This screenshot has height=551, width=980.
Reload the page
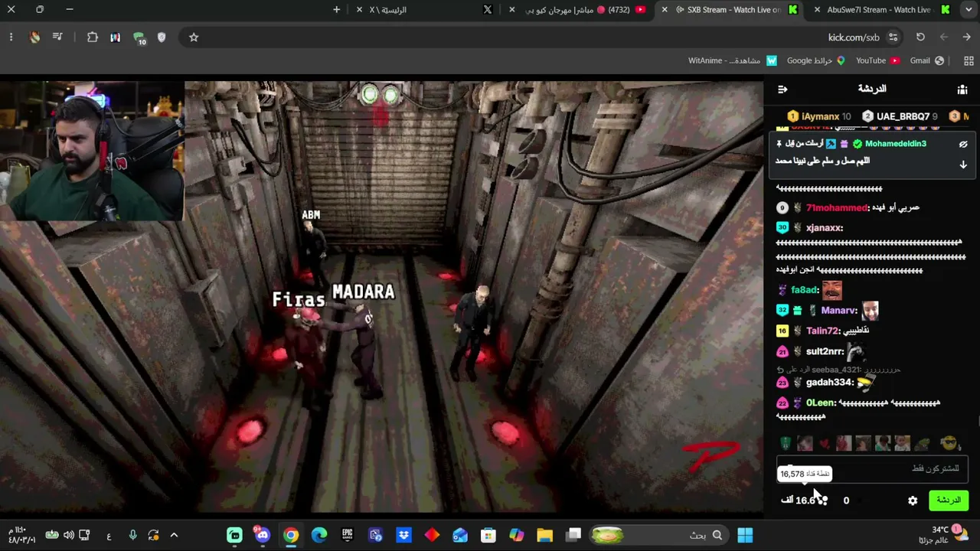pos(920,37)
